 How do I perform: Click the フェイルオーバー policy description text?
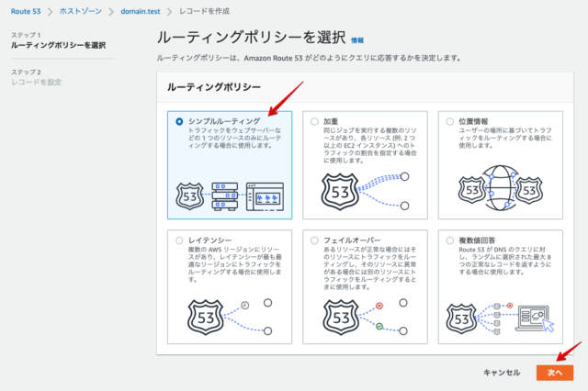370,268
